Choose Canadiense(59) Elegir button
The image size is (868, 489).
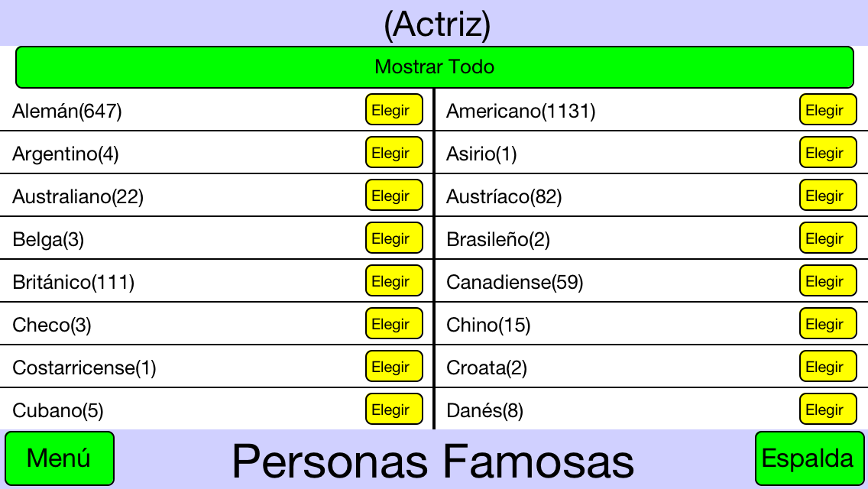tap(828, 280)
